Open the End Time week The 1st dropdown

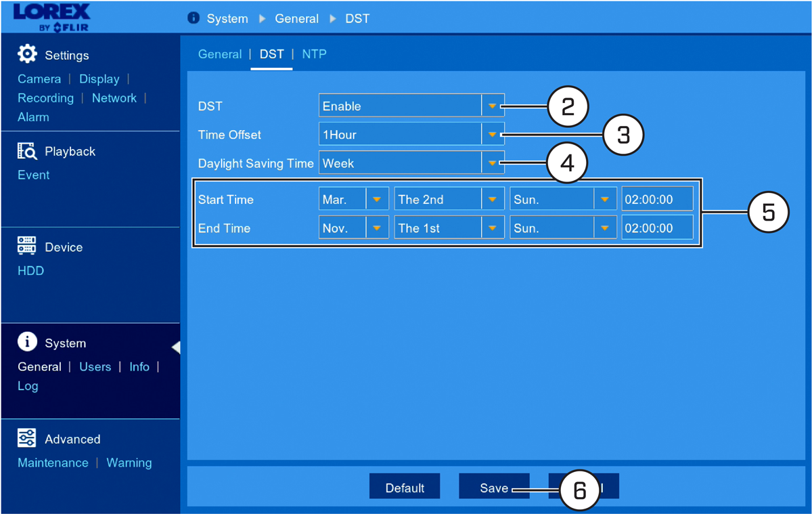click(x=449, y=228)
